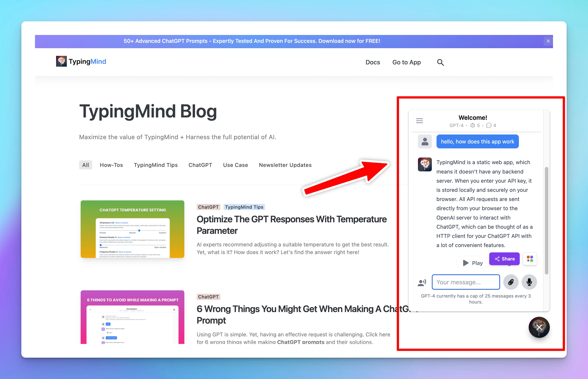
Task: Click the paperclip attachment icon
Action: (x=511, y=282)
